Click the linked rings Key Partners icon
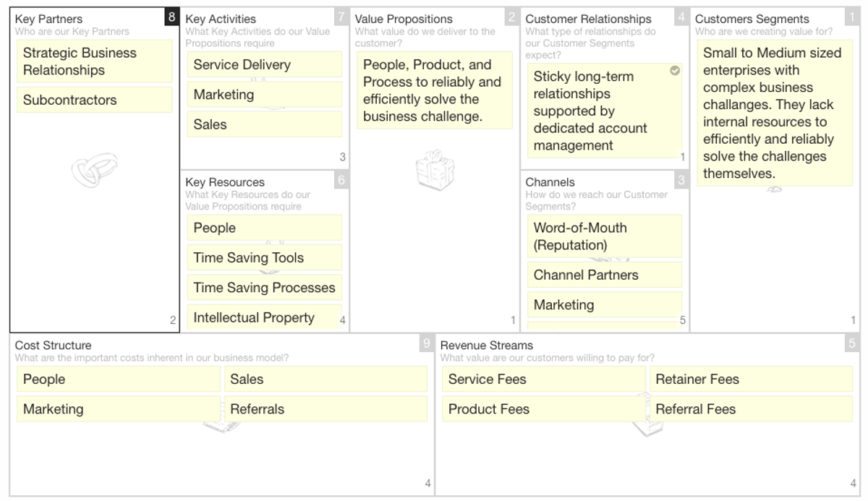Image resolution: width=868 pixels, height=501 pixels. (x=95, y=171)
